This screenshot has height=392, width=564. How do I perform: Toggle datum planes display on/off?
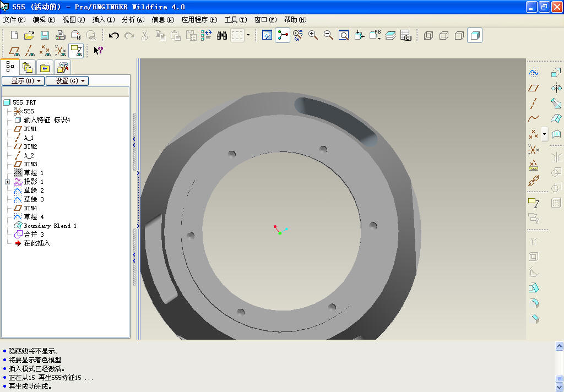pyautogui.click(x=14, y=51)
